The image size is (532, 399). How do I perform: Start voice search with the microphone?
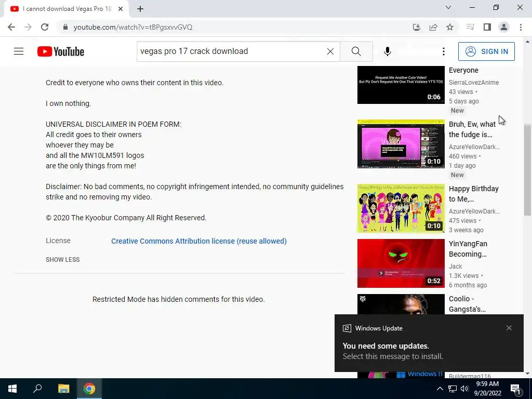[x=388, y=51]
